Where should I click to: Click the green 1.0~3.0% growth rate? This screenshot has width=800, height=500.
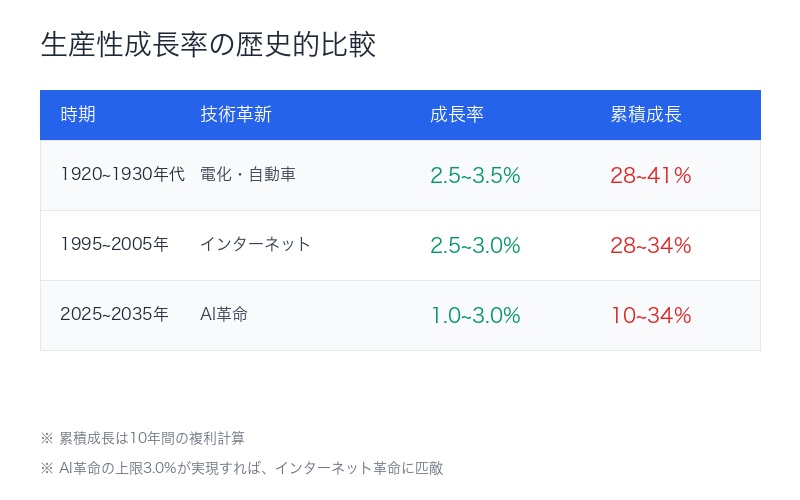pyautogui.click(x=475, y=316)
